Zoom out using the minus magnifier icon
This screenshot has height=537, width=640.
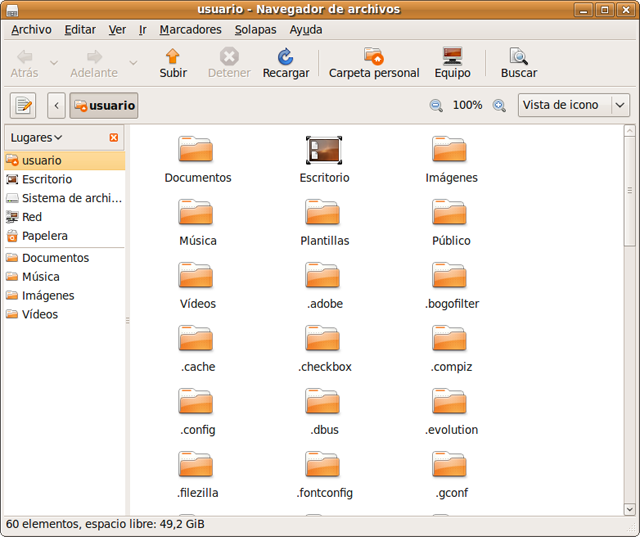tap(436, 105)
